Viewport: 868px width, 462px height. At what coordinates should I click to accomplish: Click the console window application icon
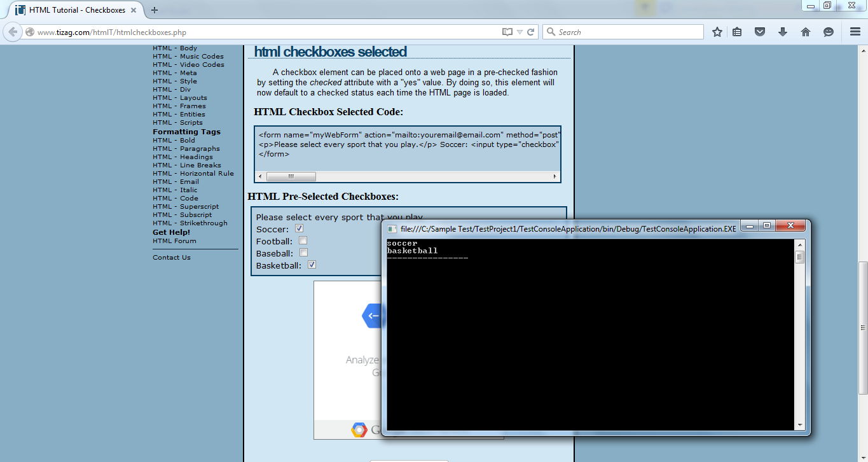(x=392, y=228)
